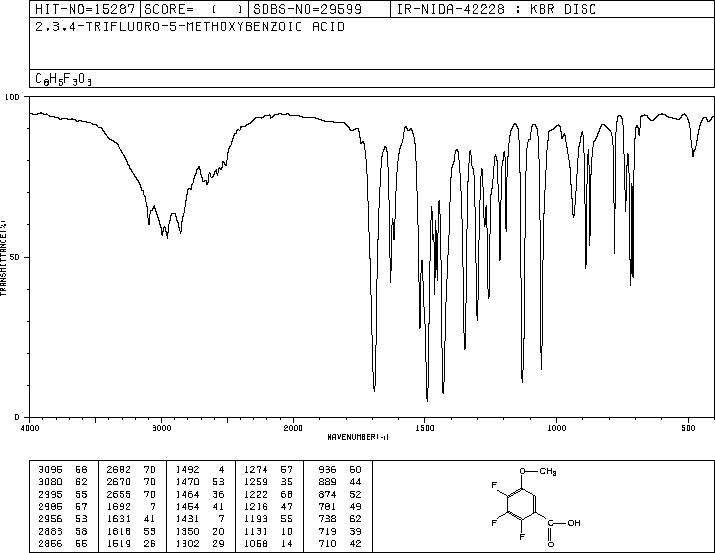Click the 50 label on the y-axis
Screen dimensions: 715x553
(x=15, y=257)
